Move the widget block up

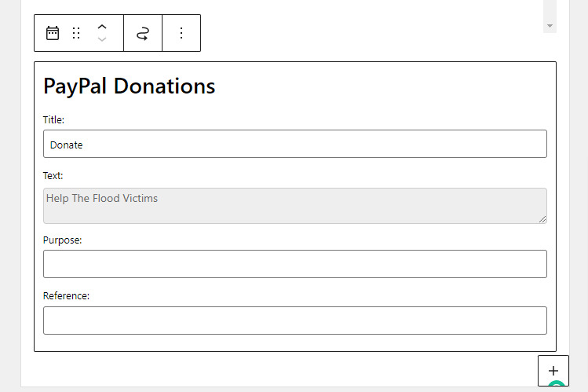[x=102, y=27]
